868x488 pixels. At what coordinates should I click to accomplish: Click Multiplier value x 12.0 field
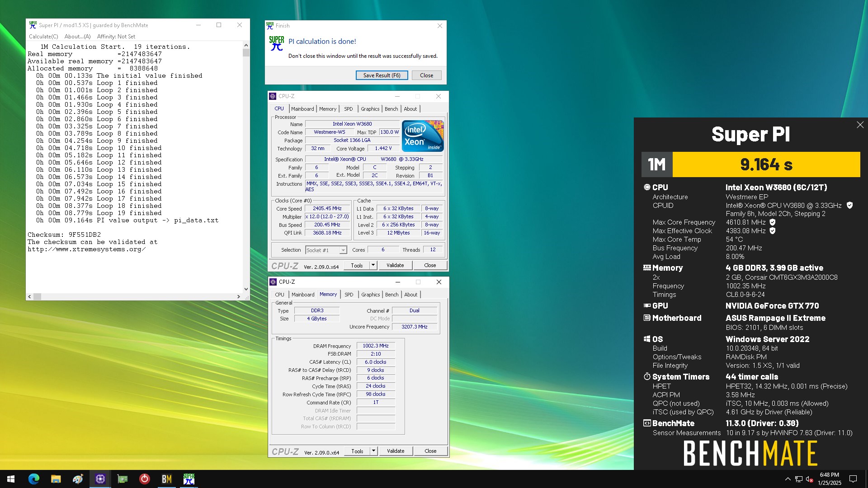[x=327, y=217]
